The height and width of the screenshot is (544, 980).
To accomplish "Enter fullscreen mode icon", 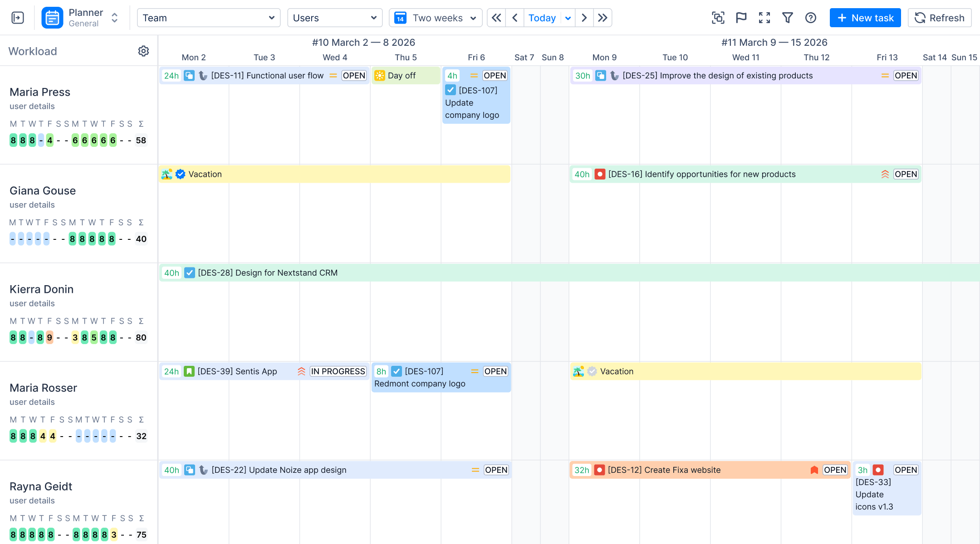I will (x=764, y=18).
